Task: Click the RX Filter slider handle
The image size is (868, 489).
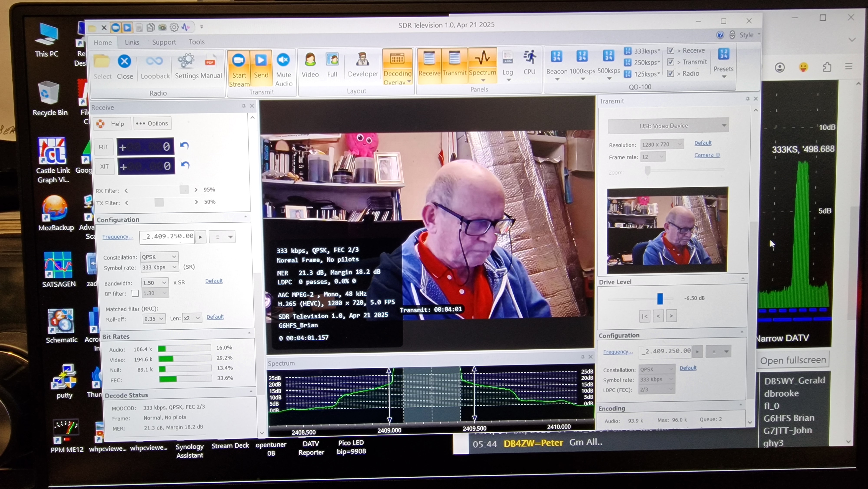Action: click(184, 190)
